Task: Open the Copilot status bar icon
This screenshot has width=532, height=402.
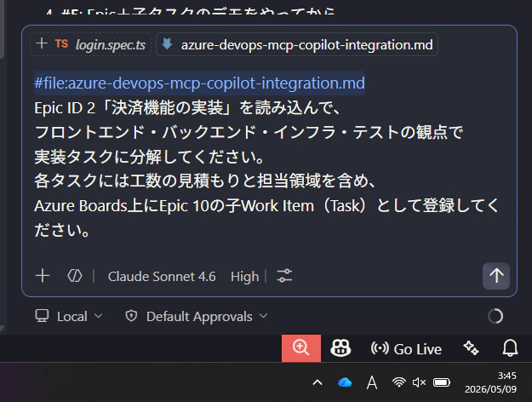Action: [x=340, y=348]
